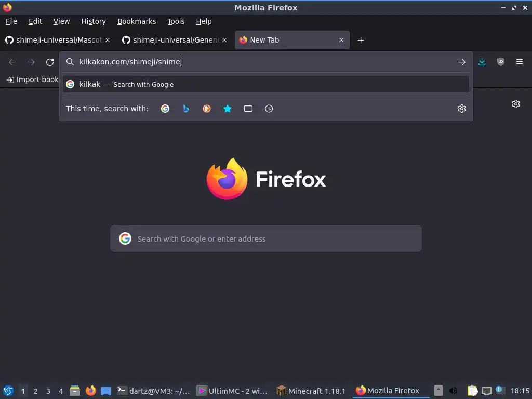
Task: Click the back navigation arrow
Action: (12, 62)
